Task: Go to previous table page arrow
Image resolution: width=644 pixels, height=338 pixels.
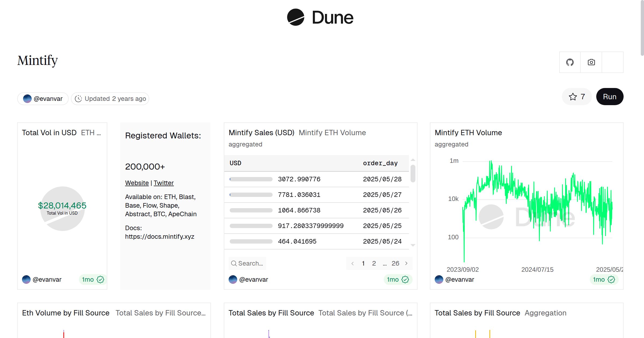Action: click(x=353, y=263)
